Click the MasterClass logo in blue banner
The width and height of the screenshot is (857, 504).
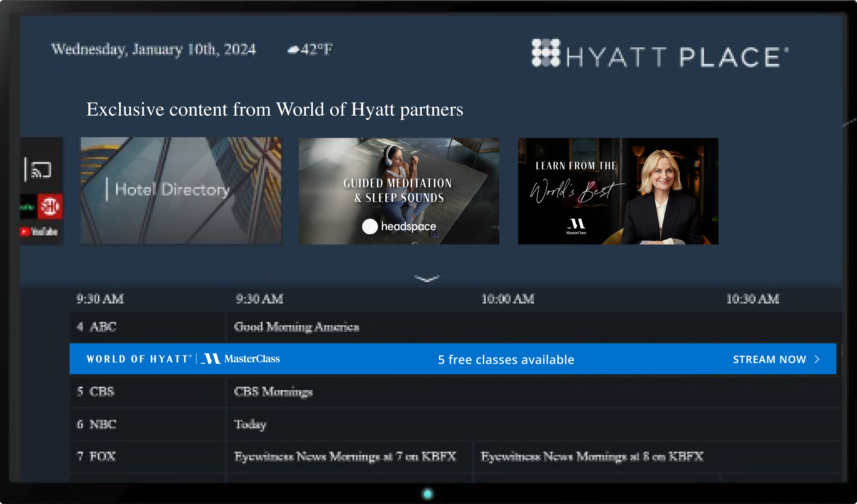(x=240, y=359)
